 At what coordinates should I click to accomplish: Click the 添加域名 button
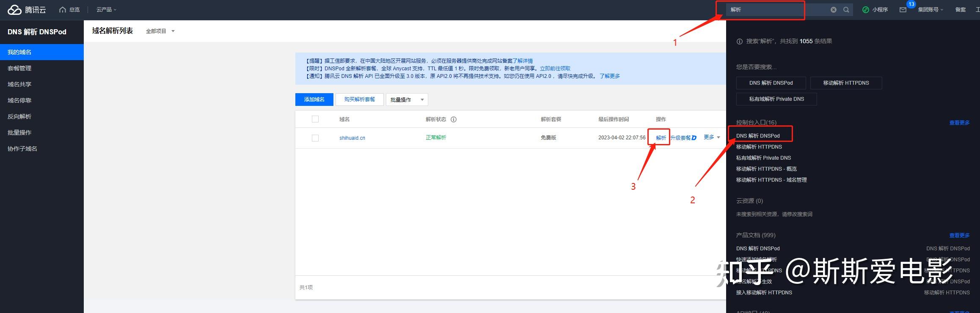coord(314,100)
